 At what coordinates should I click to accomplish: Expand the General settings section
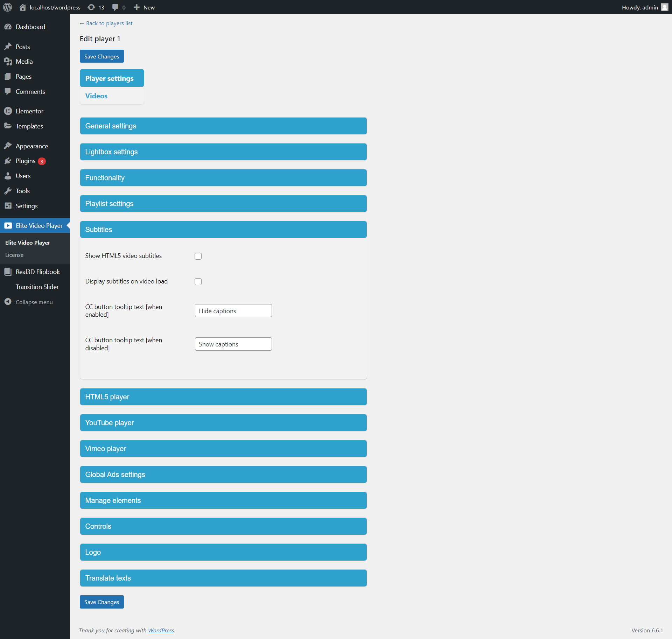click(x=223, y=126)
